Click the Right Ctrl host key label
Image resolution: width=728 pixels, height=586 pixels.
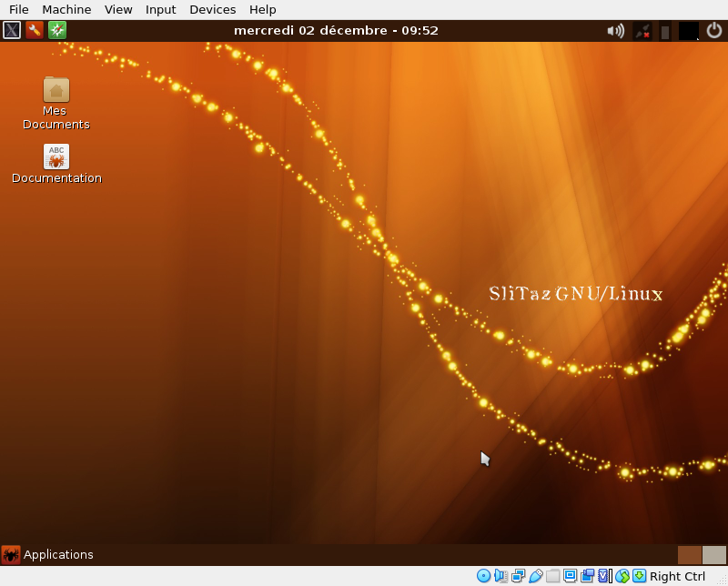(677, 576)
